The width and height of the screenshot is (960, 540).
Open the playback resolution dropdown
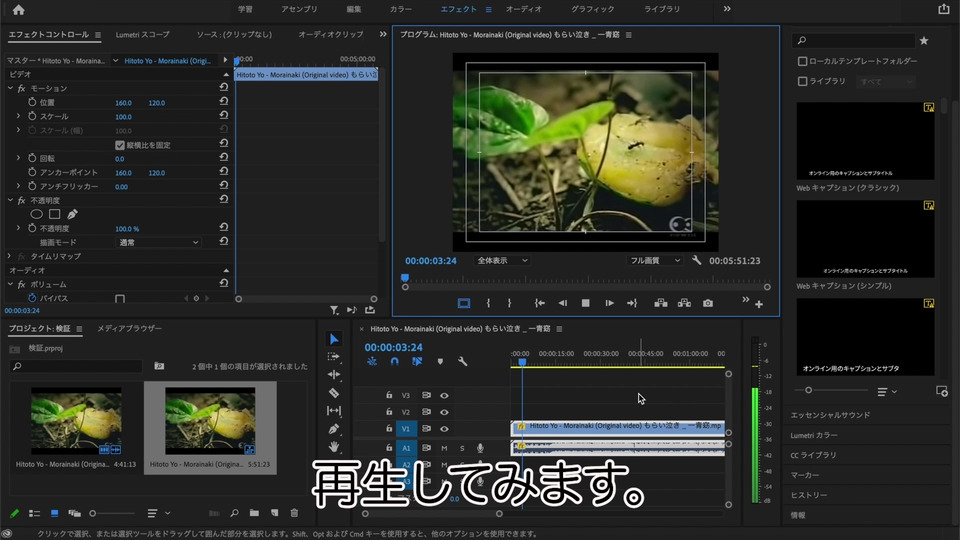point(654,260)
